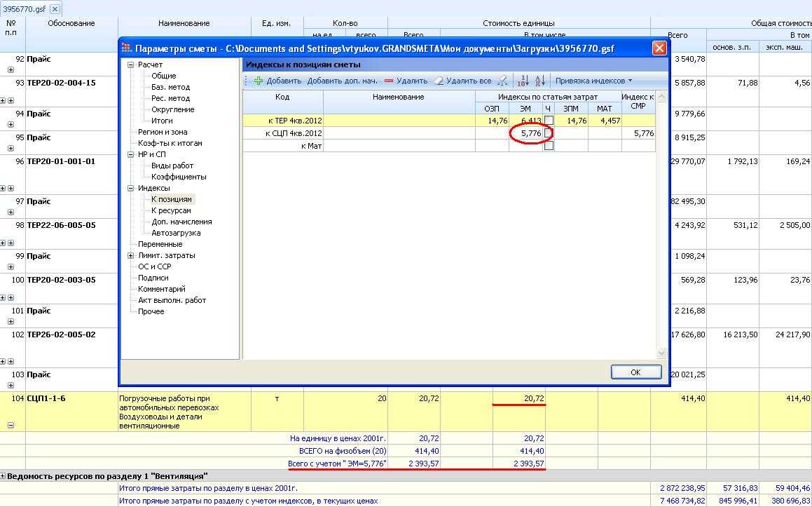The width and height of the screenshot is (812, 507).
Task: Toggle the Ч checkbox in ТЕР 4кв.2012 row
Action: (x=549, y=121)
